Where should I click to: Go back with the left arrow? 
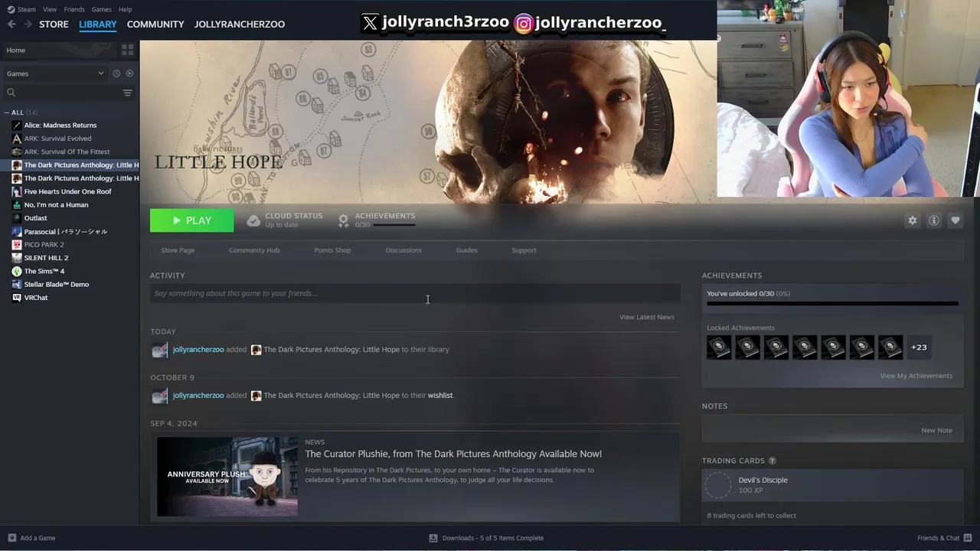[x=11, y=24]
